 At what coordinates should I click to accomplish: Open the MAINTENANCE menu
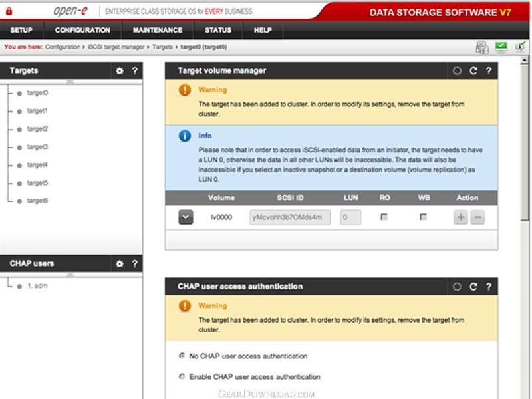(x=158, y=30)
